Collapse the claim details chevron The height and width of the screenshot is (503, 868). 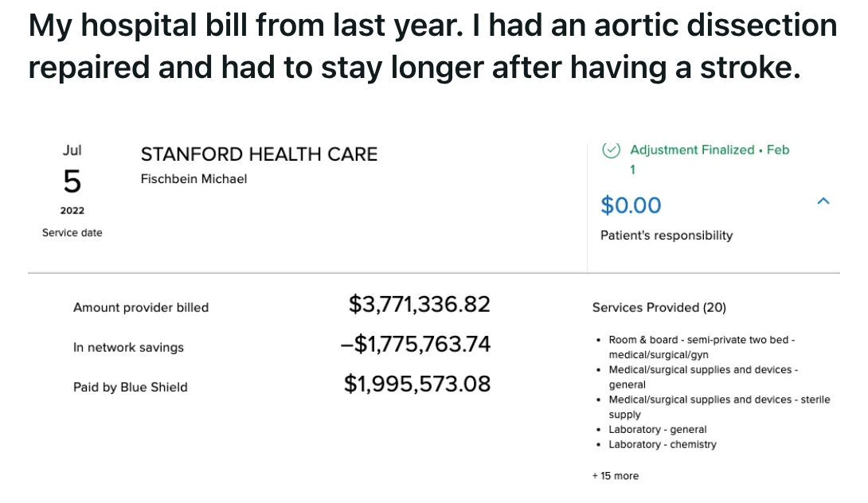[x=823, y=201]
